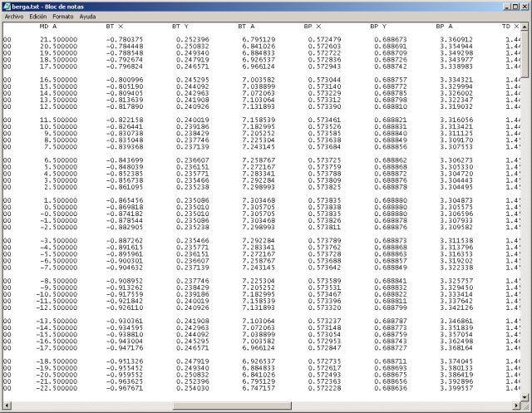Open the Ayuda menu
Image resolution: width=532 pixels, height=413 pixels.
pos(87,16)
